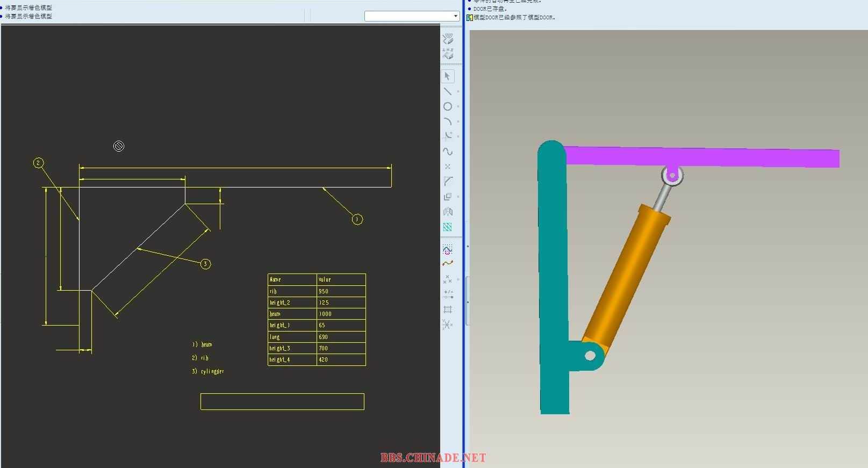The width and height of the screenshot is (868, 468).
Task: Choose the Line drawing tool
Action: tap(447, 91)
